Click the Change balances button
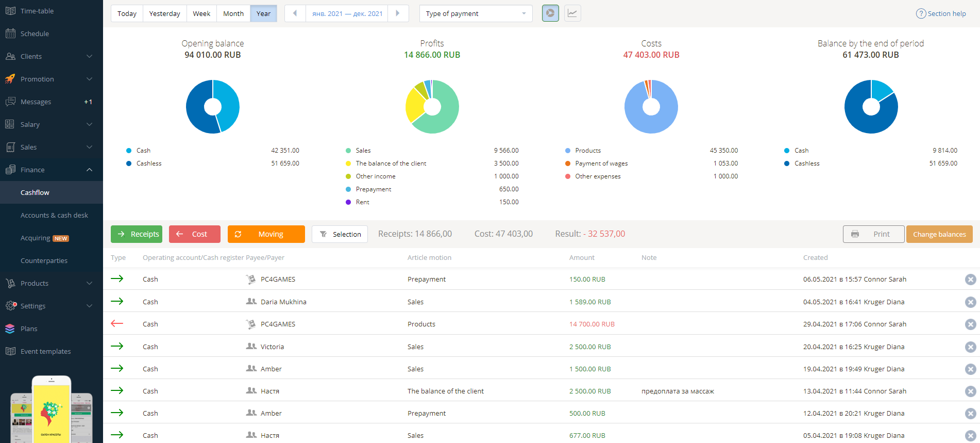The width and height of the screenshot is (980, 443). pyautogui.click(x=939, y=234)
